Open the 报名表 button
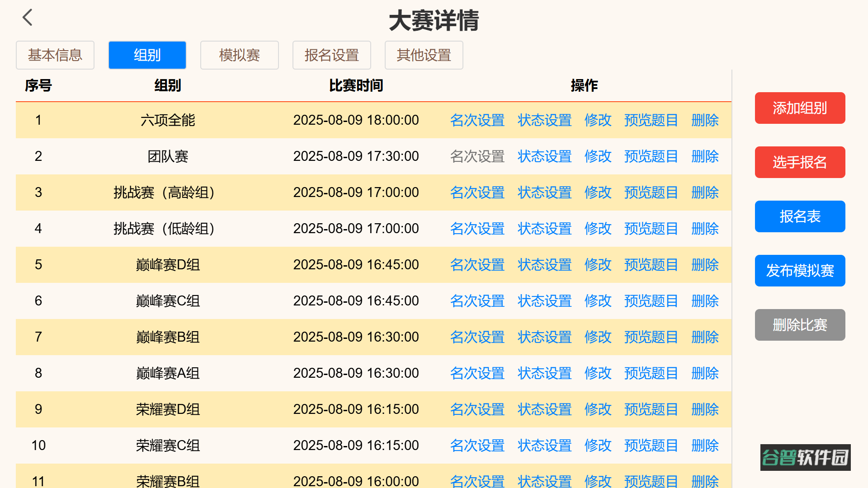 click(x=800, y=216)
